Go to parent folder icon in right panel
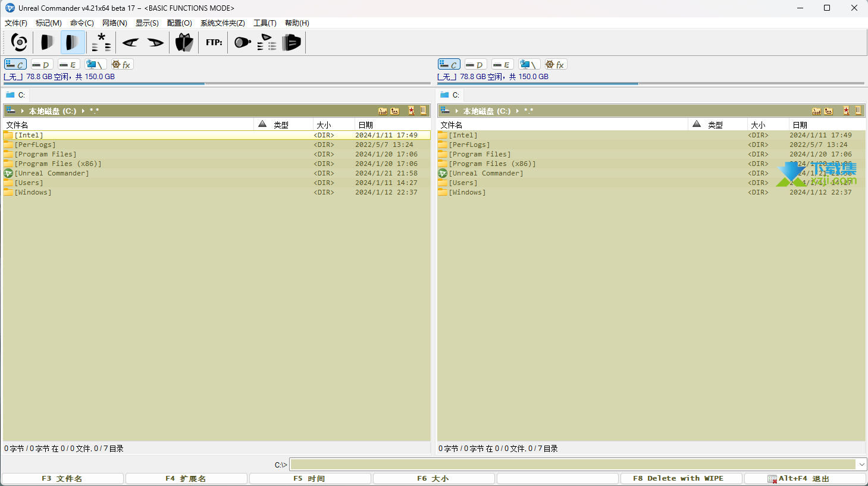868x486 pixels. pyautogui.click(x=829, y=111)
